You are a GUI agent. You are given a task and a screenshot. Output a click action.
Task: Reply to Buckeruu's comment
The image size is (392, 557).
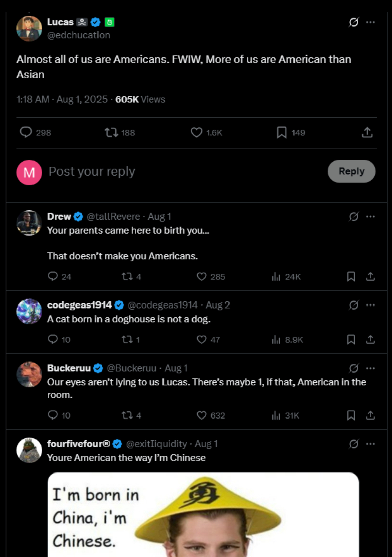(x=53, y=415)
